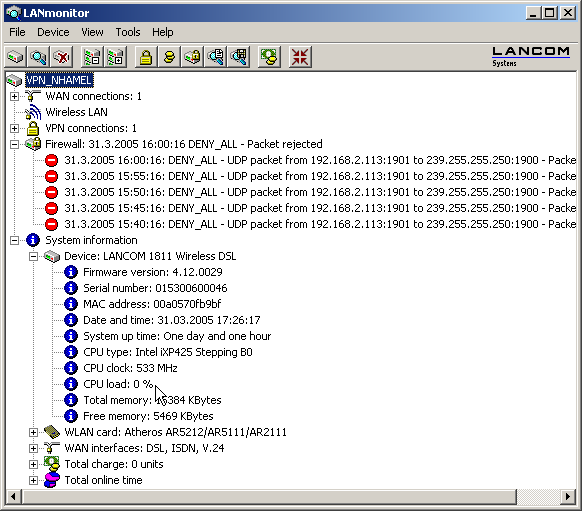Click the red arrows always-on-top toolbar icon

[x=300, y=57]
